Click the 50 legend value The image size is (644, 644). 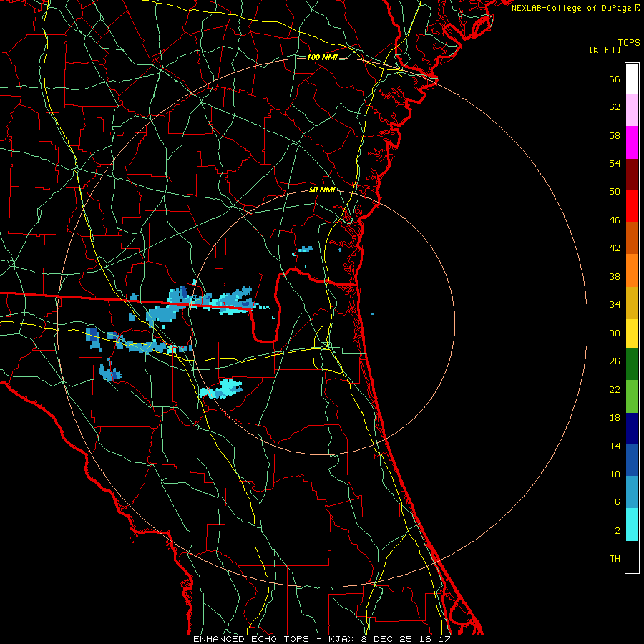click(615, 192)
